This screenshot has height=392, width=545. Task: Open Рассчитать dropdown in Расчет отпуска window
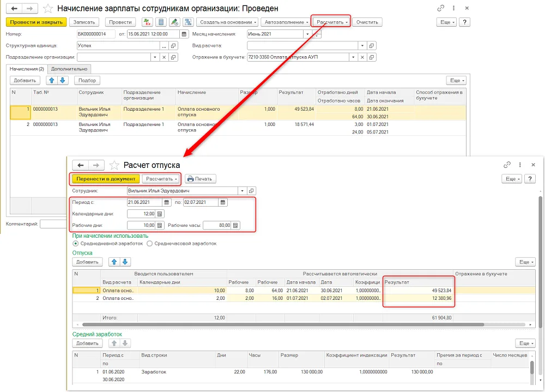162,179
